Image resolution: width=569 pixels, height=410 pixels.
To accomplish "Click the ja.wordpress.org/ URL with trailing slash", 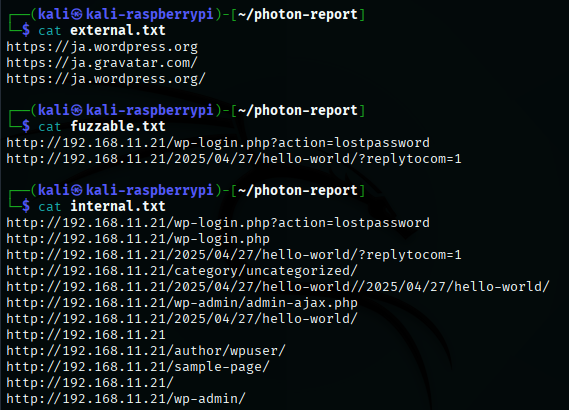I will [106, 79].
